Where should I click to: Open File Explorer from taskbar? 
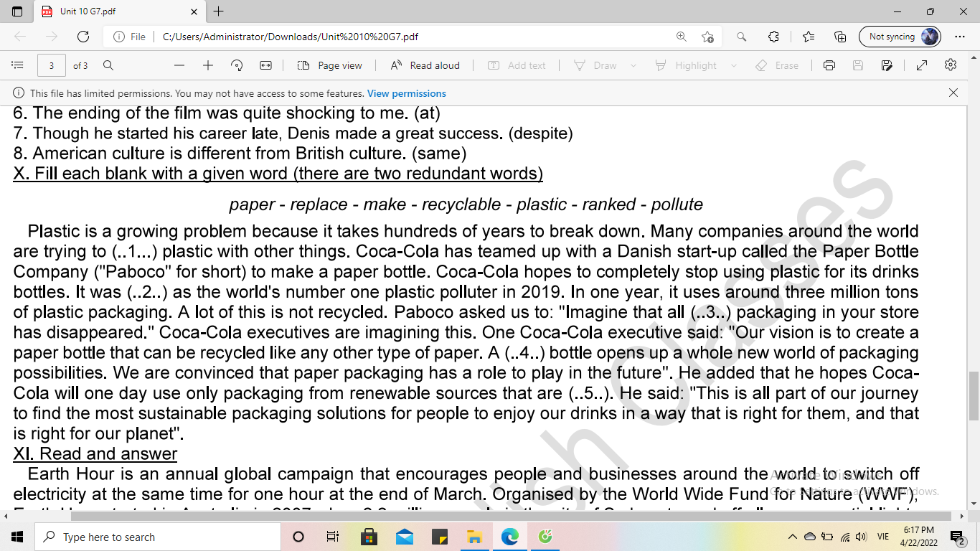coord(474,537)
